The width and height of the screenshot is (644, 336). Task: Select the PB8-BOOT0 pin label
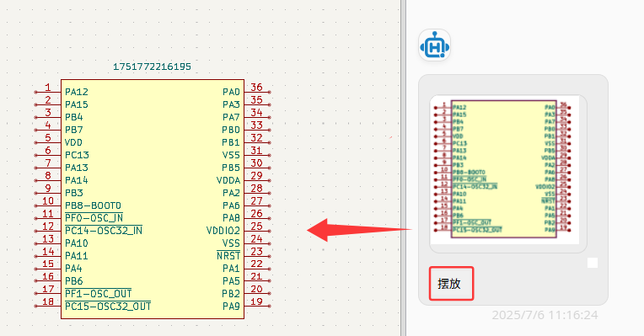click(x=93, y=205)
